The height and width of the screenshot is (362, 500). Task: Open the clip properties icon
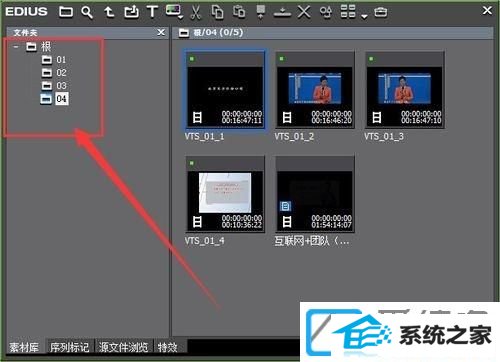click(326, 12)
